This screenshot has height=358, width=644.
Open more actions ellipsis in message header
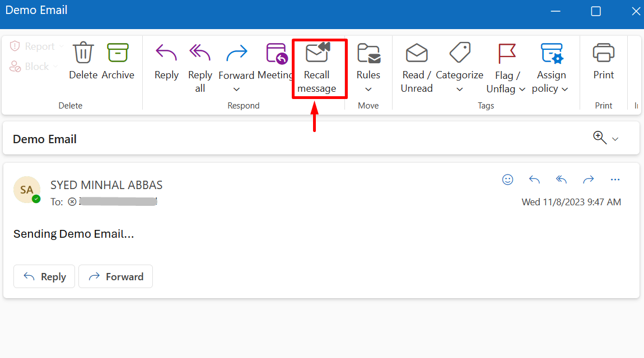click(615, 180)
